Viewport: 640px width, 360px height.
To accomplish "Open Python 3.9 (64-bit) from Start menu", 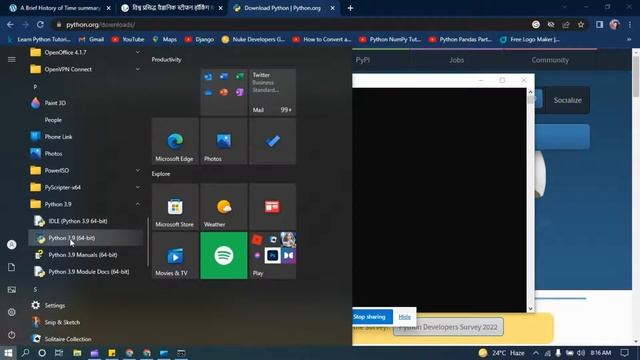I will [x=85, y=238].
